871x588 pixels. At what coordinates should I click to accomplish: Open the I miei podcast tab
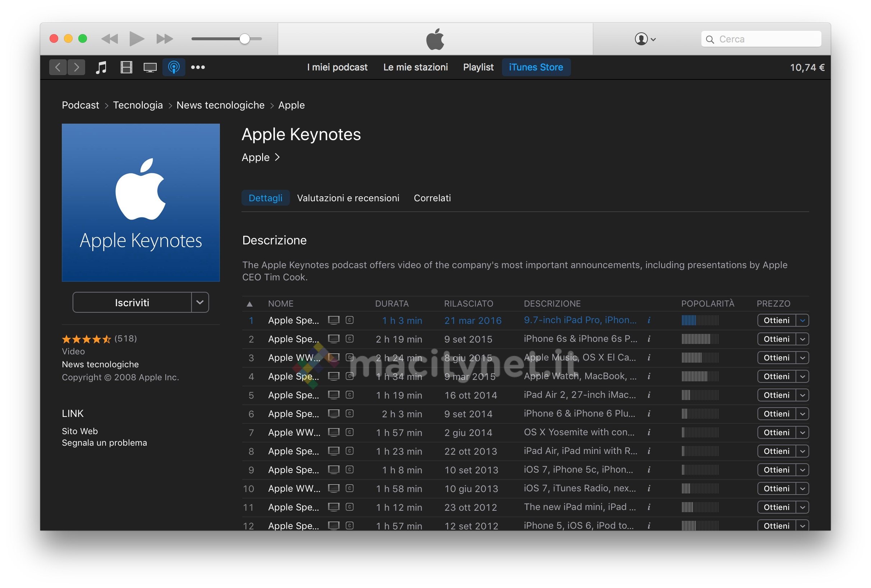coord(337,68)
